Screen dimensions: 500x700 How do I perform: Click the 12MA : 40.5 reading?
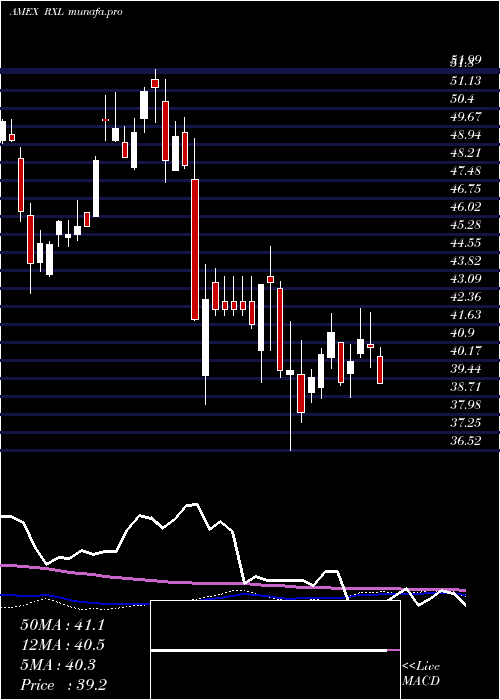[x=62, y=645]
